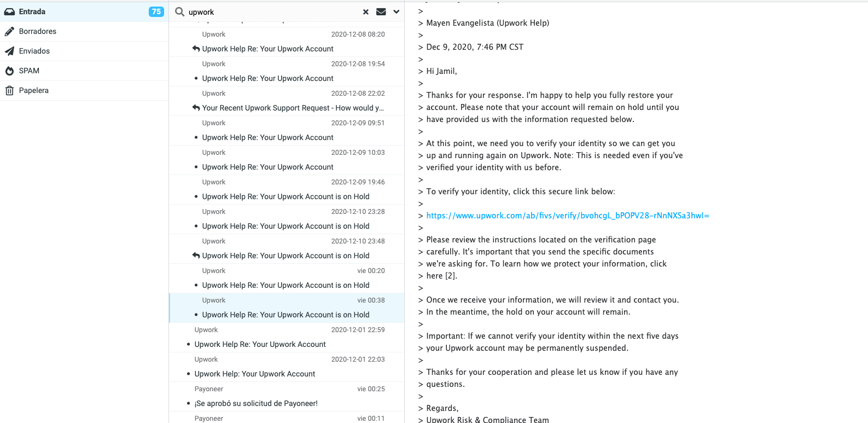Viewport: 868px width, 423px height.
Task: Select the highlighted On Hold message from vie 00:38
Action: (x=286, y=315)
